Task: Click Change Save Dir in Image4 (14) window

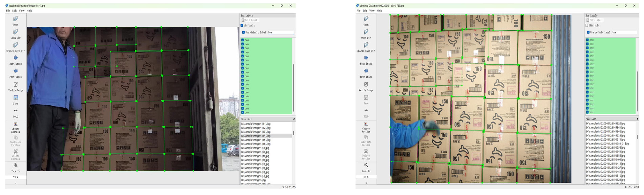Action: point(15,45)
